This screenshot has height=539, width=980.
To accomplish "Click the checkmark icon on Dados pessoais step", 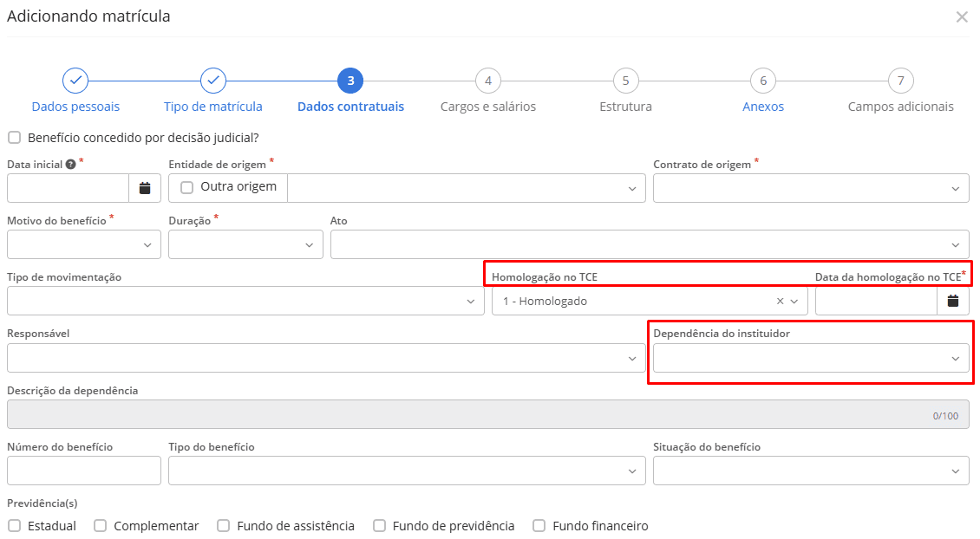I will coord(75,81).
